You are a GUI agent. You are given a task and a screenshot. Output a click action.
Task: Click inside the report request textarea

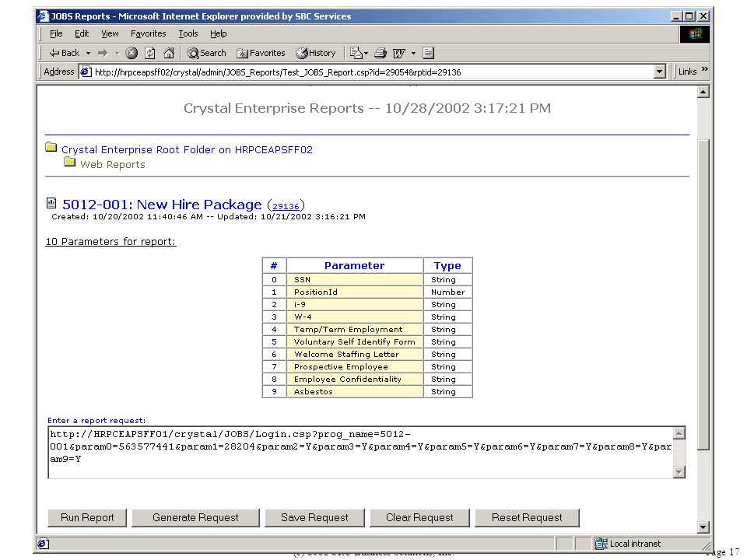361,453
